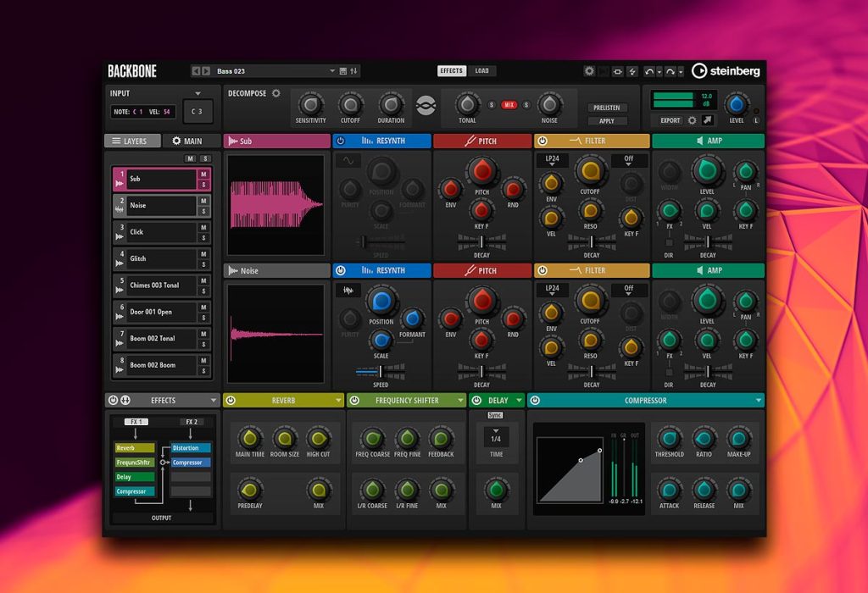Image resolution: width=868 pixels, height=593 pixels.
Task: Mute the Noise layer
Action: [x=203, y=201]
